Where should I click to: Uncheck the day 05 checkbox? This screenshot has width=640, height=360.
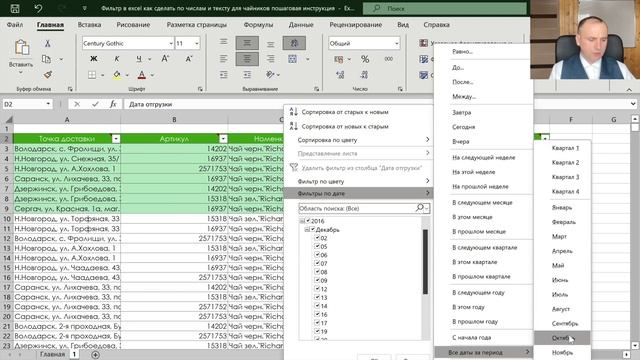(317, 246)
